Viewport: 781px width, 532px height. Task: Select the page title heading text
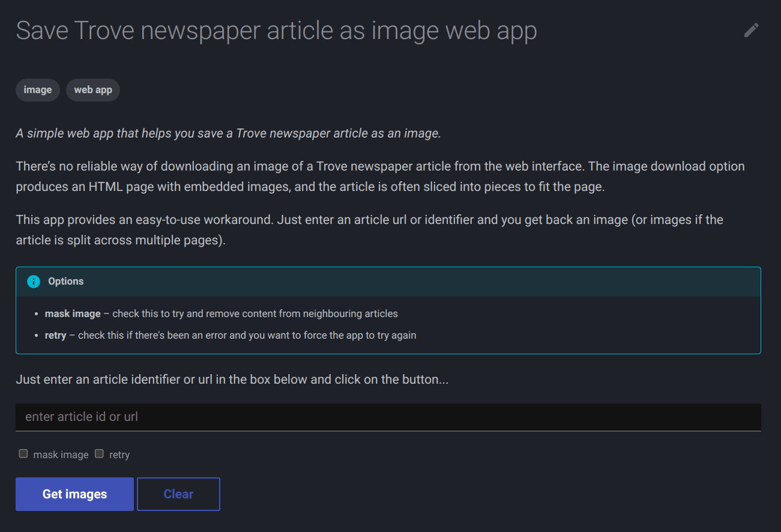pyautogui.click(x=276, y=31)
